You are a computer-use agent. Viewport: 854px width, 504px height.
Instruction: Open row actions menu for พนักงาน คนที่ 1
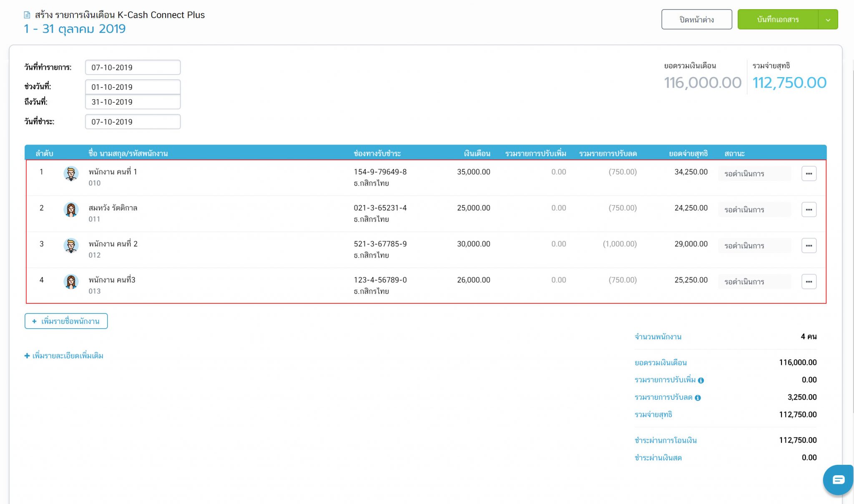click(x=809, y=173)
